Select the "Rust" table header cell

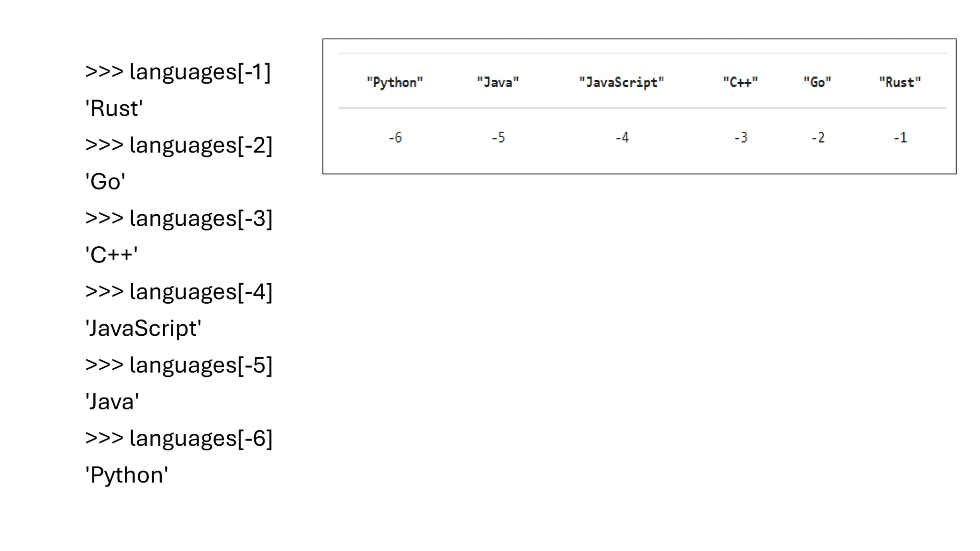click(900, 82)
